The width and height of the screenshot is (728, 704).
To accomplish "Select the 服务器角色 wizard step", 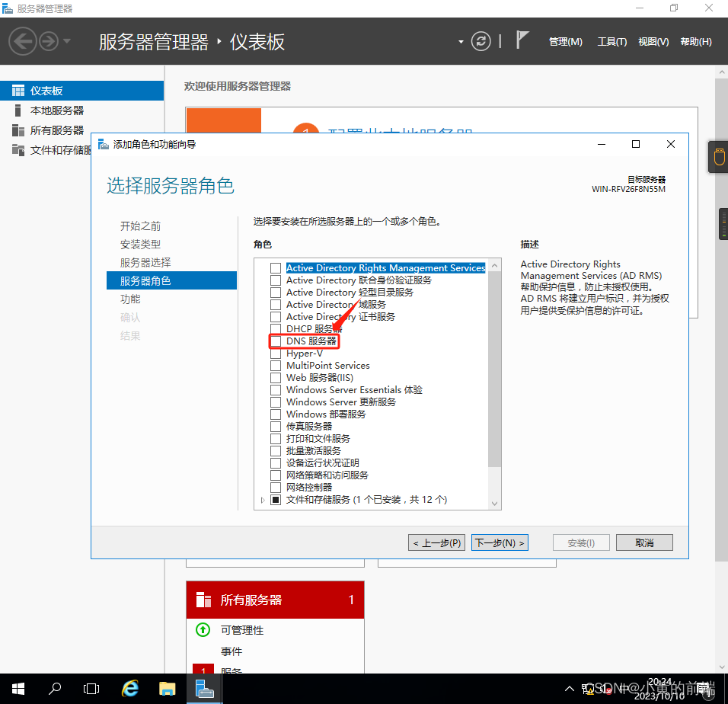I will point(171,280).
